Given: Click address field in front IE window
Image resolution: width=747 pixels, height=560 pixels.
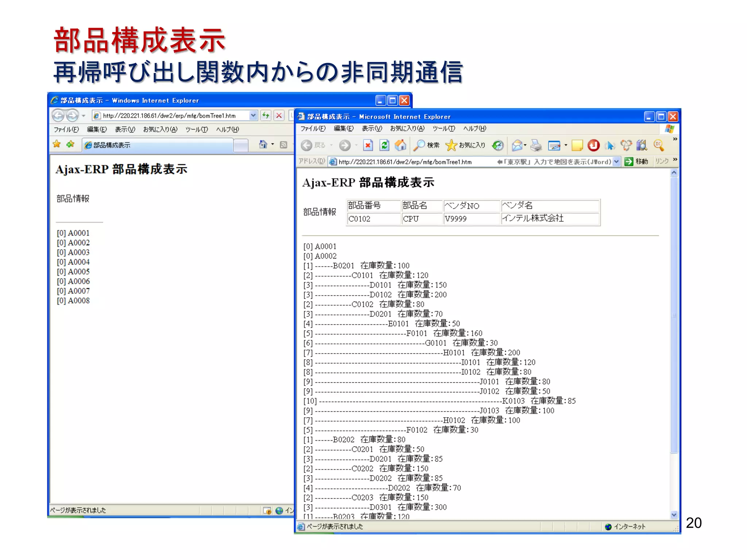Looking at the screenshot, I should tap(470, 162).
